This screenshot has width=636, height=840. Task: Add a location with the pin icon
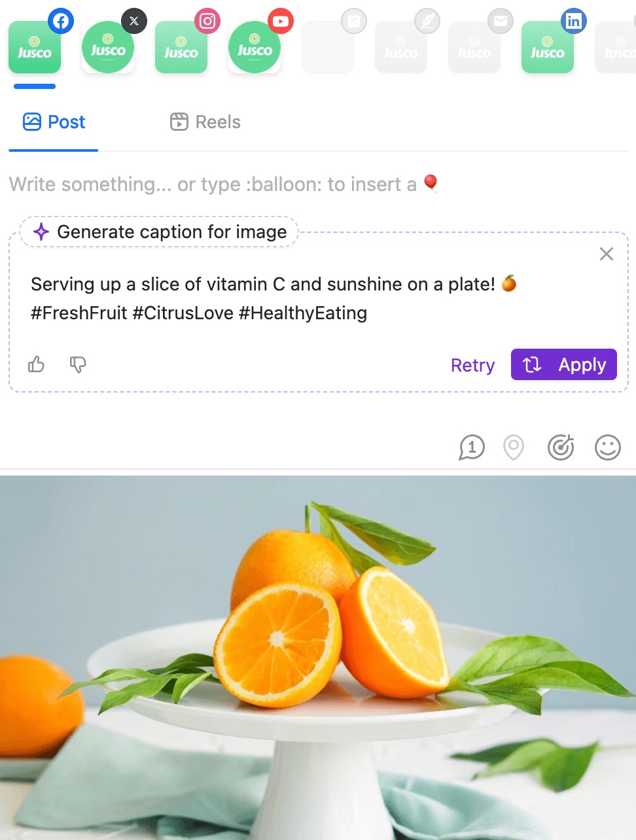click(x=514, y=447)
